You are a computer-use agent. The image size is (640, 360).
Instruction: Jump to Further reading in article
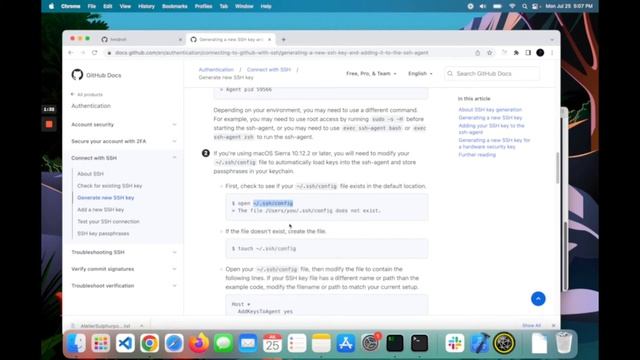[477, 155]
